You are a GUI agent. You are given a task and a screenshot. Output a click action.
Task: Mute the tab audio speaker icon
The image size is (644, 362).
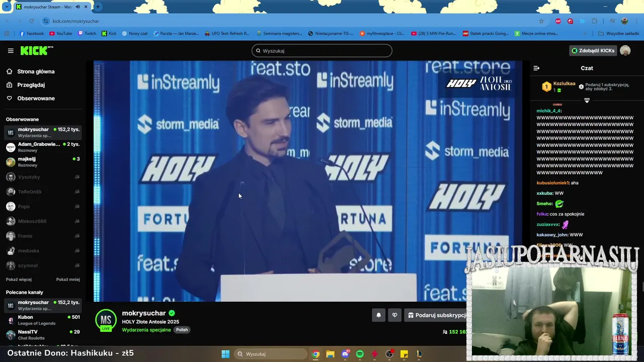[77, 7]
